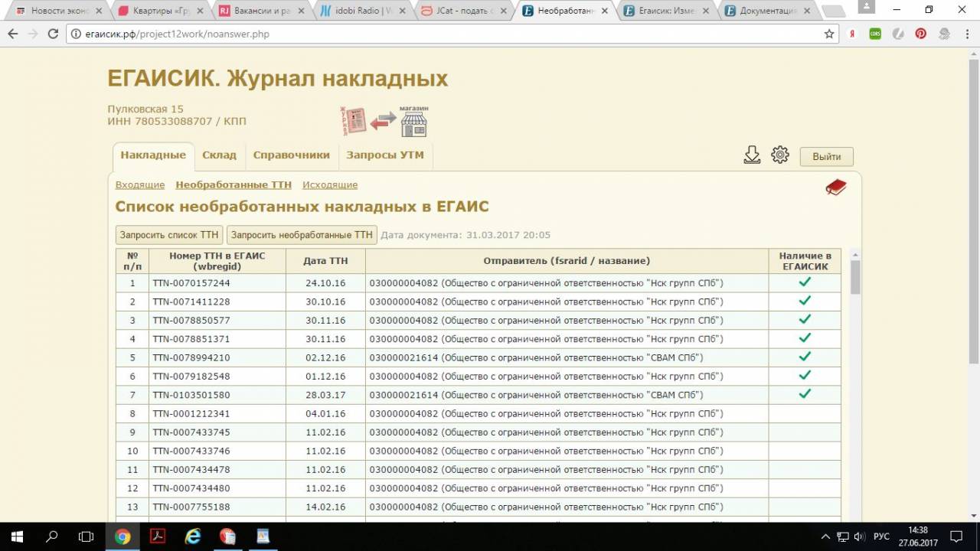Click Запросить необработанные ТТН
The height and width of the screenshot is (551, 980).
pos(301,234)
